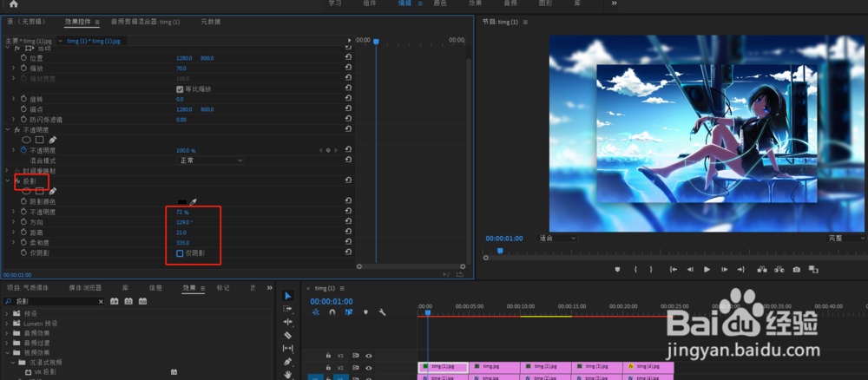Click the YUV effects filter icon

point(143,301)
